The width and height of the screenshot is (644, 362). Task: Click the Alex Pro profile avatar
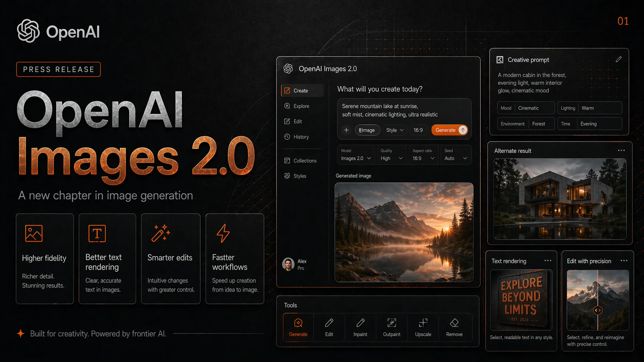pyautogui.click(x=289, y=264)
